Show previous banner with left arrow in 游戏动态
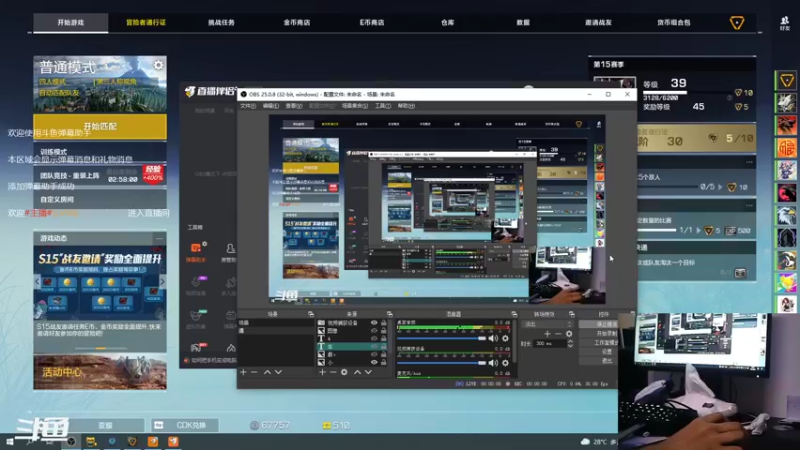The image size is (800, 450). click(x=37, y=282)
